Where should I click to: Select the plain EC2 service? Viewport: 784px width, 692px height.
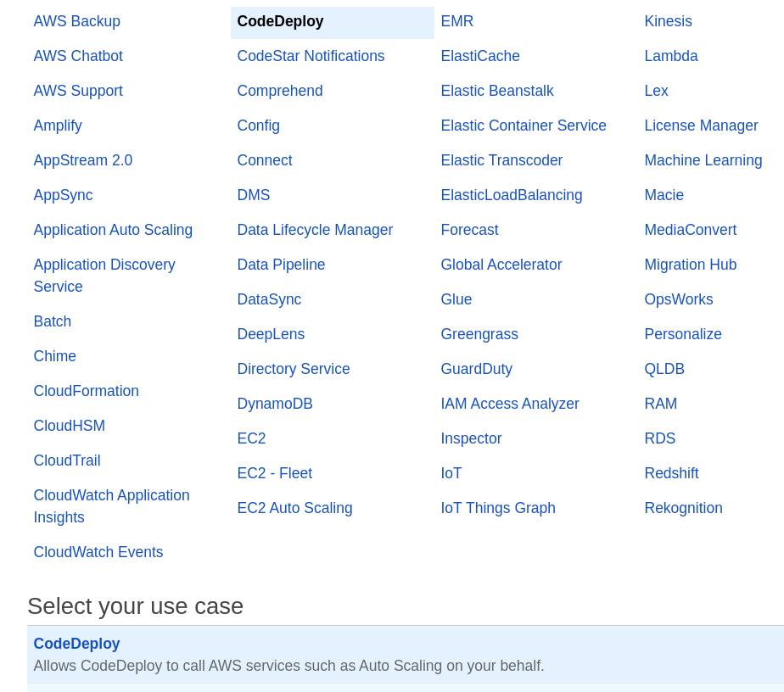pyautogui.click(x=251, y=438)
